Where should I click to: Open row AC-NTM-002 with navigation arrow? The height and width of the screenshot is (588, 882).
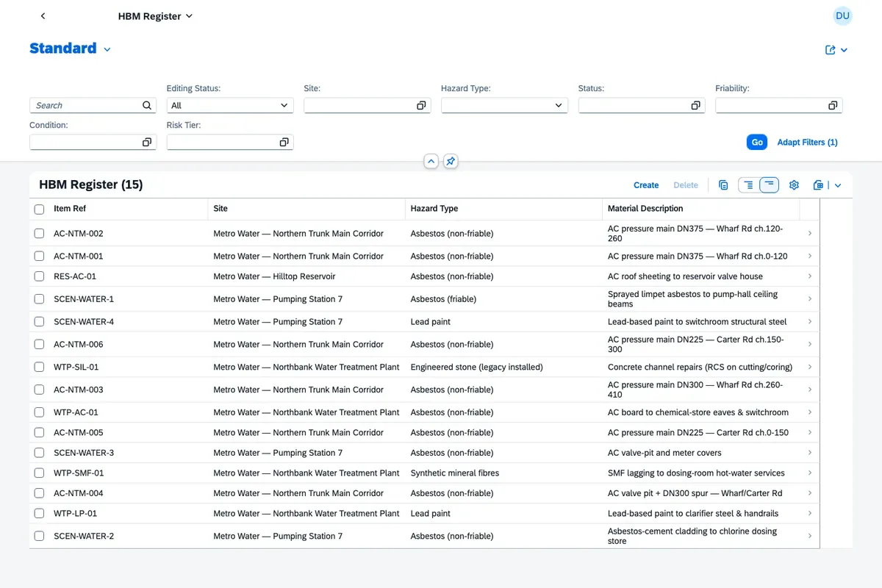pyautogui.click(x=809, y=233)
